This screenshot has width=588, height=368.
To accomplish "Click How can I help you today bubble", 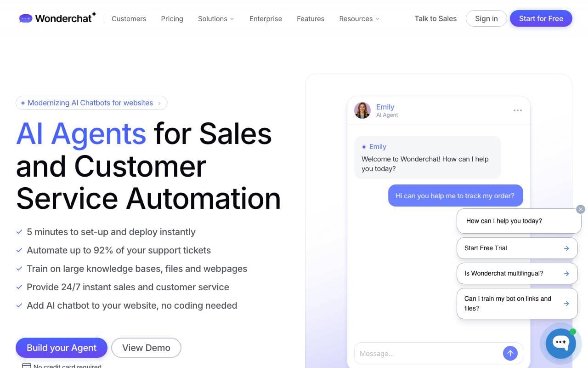I will [x=519, y=221].
